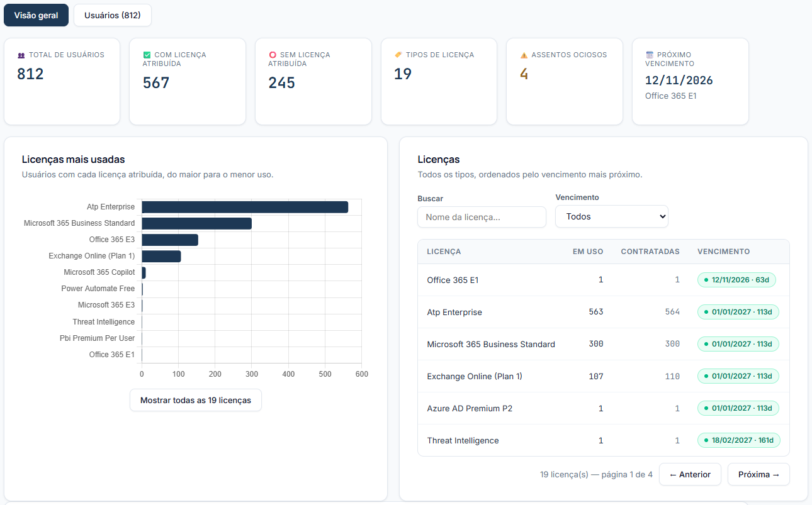Click the 563 in-use value for Atp Enterprise

coord(596,312)
